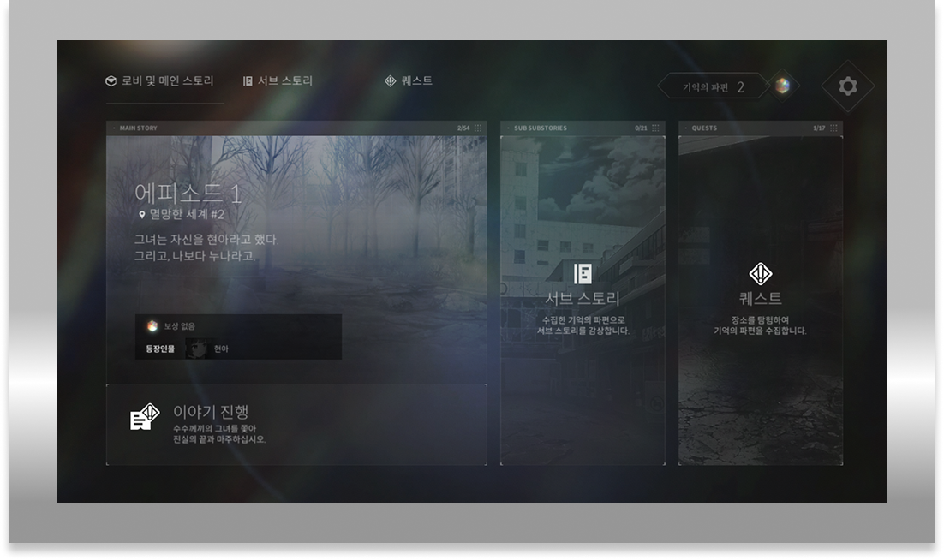Click the 1/17 quests count

pos(819,128)
